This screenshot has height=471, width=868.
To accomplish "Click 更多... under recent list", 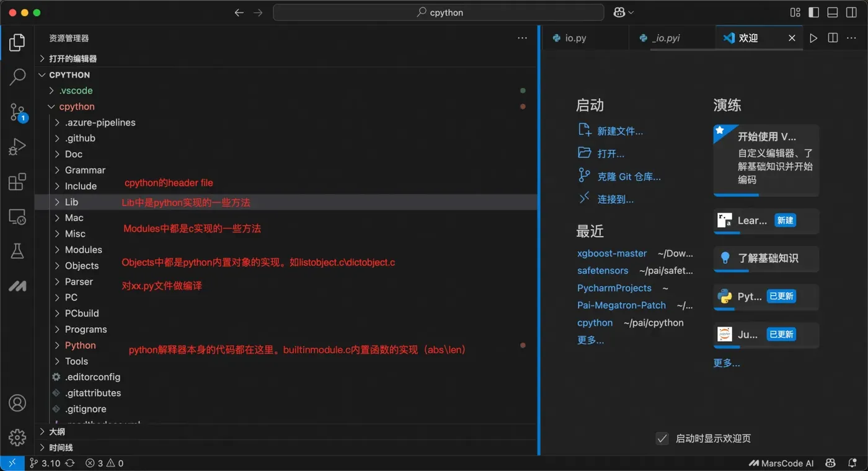I will (590, 340).
